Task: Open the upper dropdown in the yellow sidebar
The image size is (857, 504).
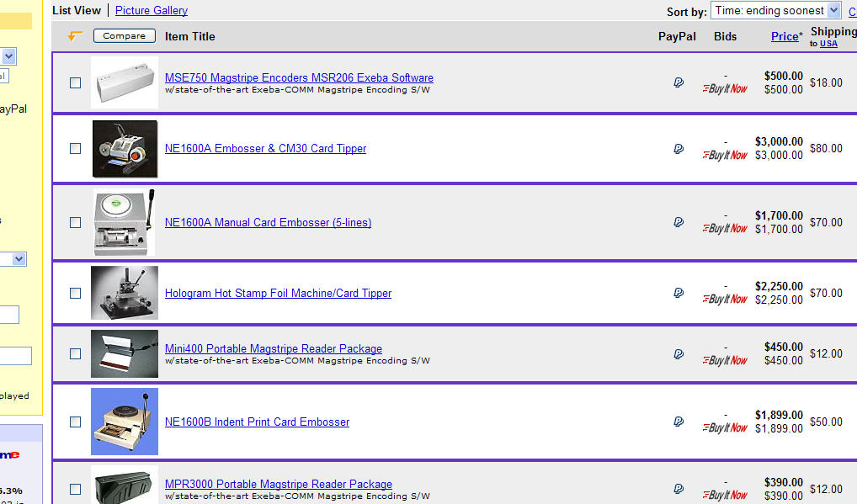Action: (x=8, y=56)
